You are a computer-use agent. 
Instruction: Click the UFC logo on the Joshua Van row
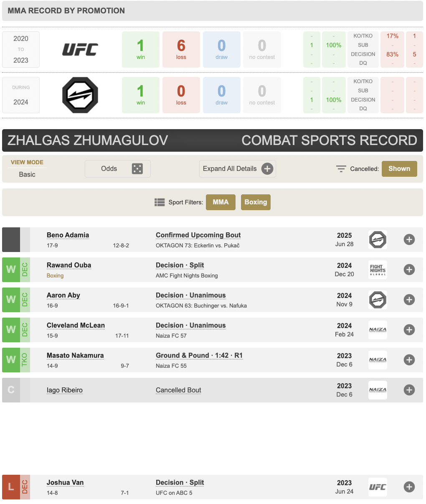tap(378, 487)
